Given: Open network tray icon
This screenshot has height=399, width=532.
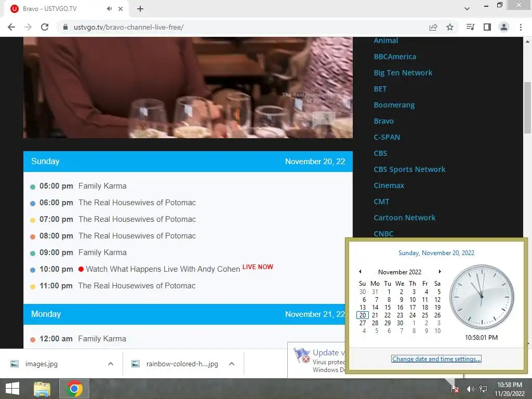Looking at the screenshot, I should pos(483,389).
